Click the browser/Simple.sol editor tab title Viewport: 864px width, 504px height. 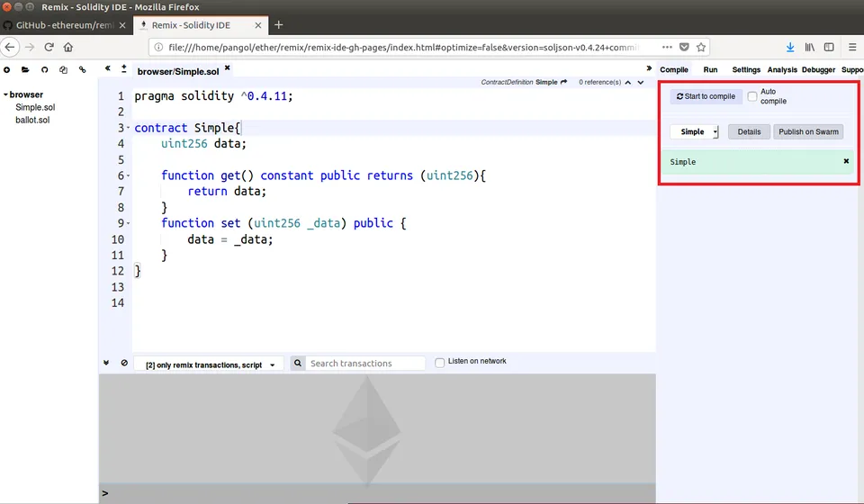click(178, 72)
